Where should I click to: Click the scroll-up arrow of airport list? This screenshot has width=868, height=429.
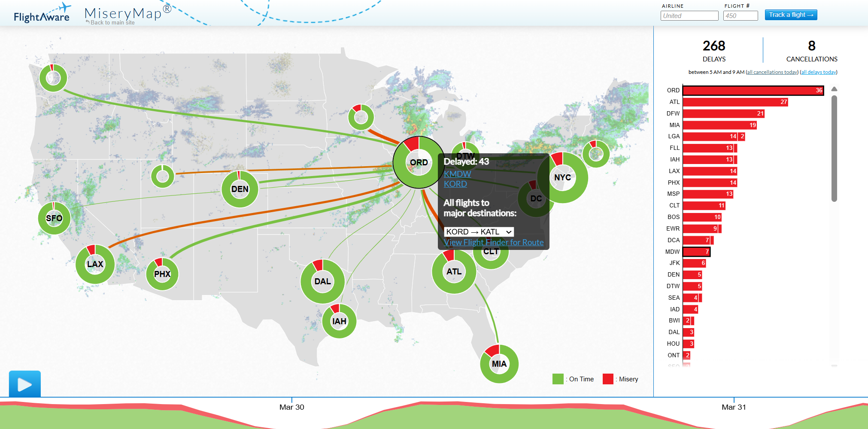coord(834,89)
